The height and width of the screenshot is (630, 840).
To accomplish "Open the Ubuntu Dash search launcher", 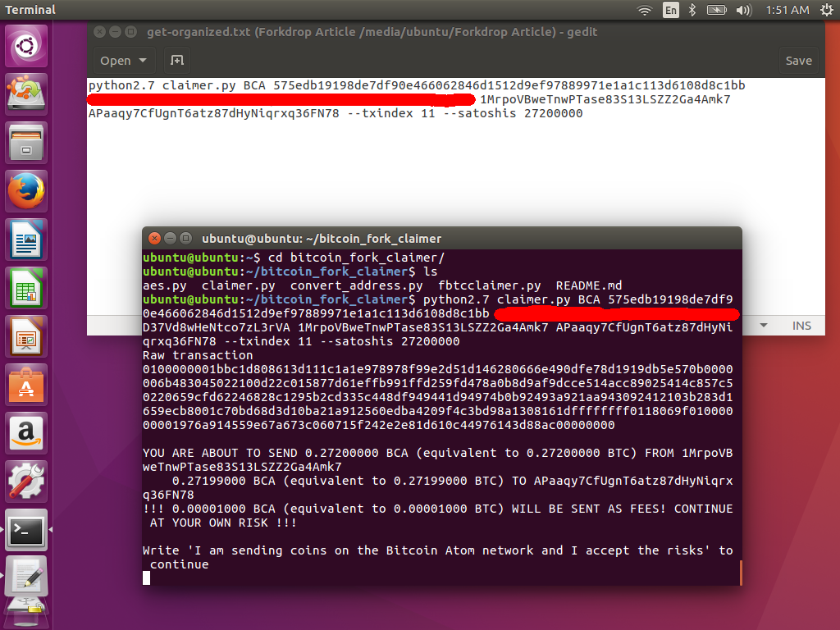I will click(27, 47).
